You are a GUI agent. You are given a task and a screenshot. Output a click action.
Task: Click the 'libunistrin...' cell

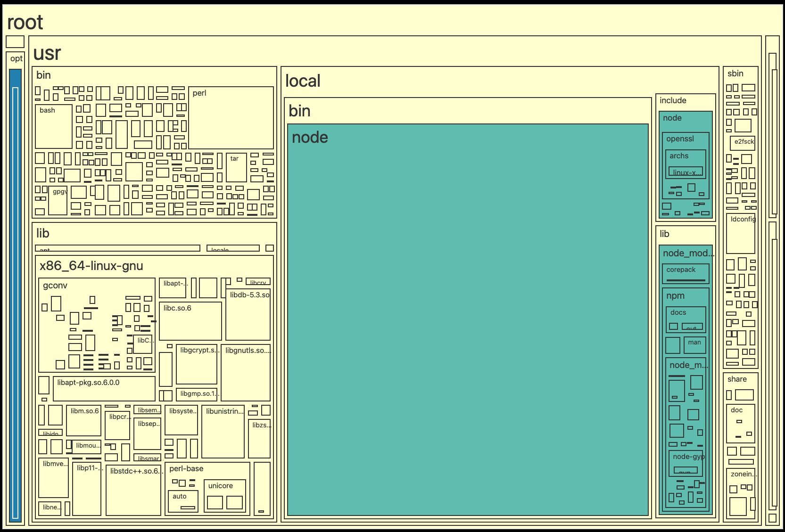point(223,432)
